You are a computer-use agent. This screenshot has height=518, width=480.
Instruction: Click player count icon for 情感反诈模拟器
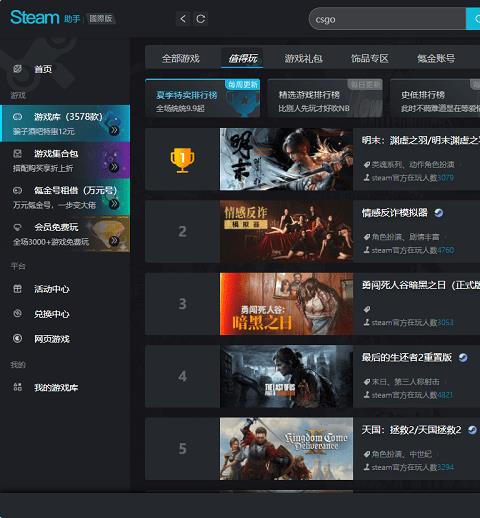point(367,250)
